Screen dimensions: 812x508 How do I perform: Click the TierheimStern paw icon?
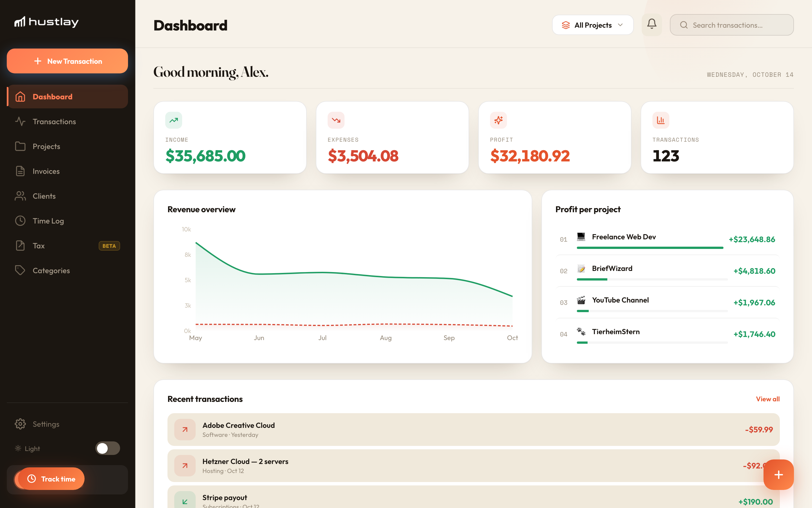581,331
